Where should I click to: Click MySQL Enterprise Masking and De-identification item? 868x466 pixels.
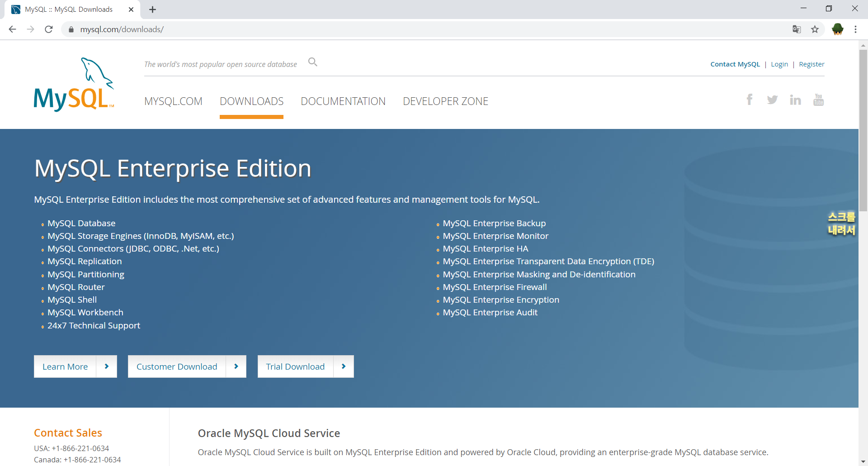click(x=539, y=274)
